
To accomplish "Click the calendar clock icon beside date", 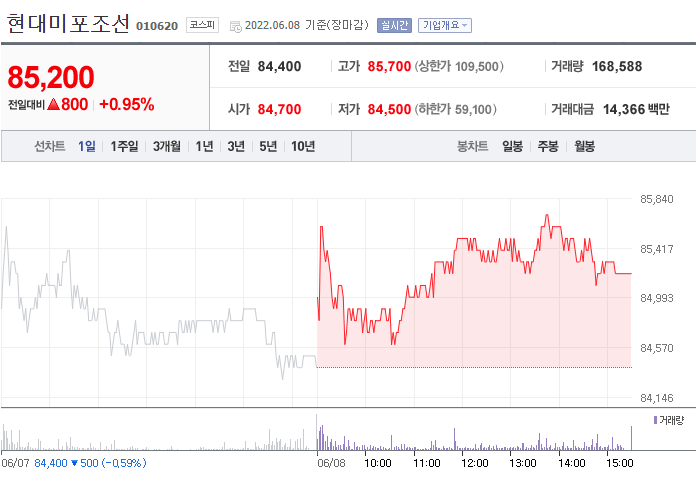I will (x=236, y=26).
